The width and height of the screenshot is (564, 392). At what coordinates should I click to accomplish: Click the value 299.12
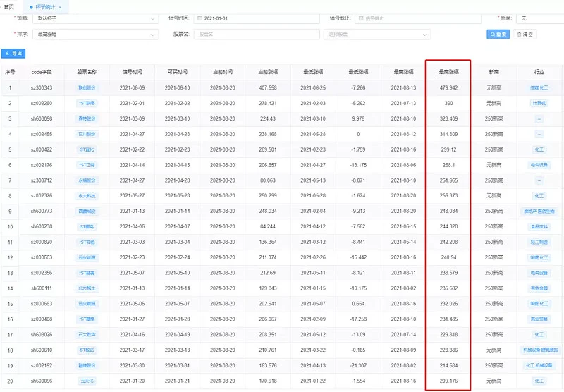[x=448, y=149]
